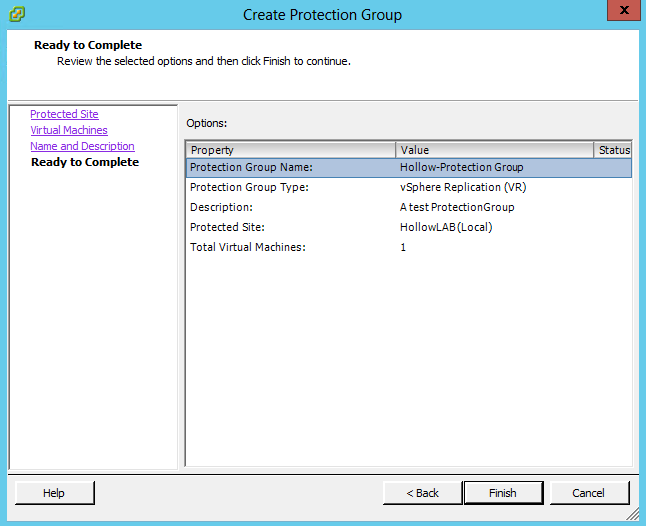Image resolution: width=646 pixels, height=526 pixels.
Task: Select the Protection Group Type row
Action: (x=408, y=187)
